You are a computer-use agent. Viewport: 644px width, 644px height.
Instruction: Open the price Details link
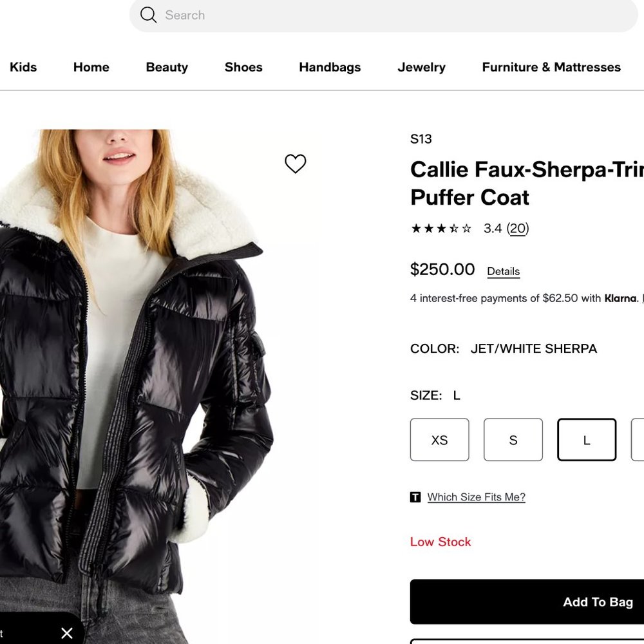[x=503, y=271]
